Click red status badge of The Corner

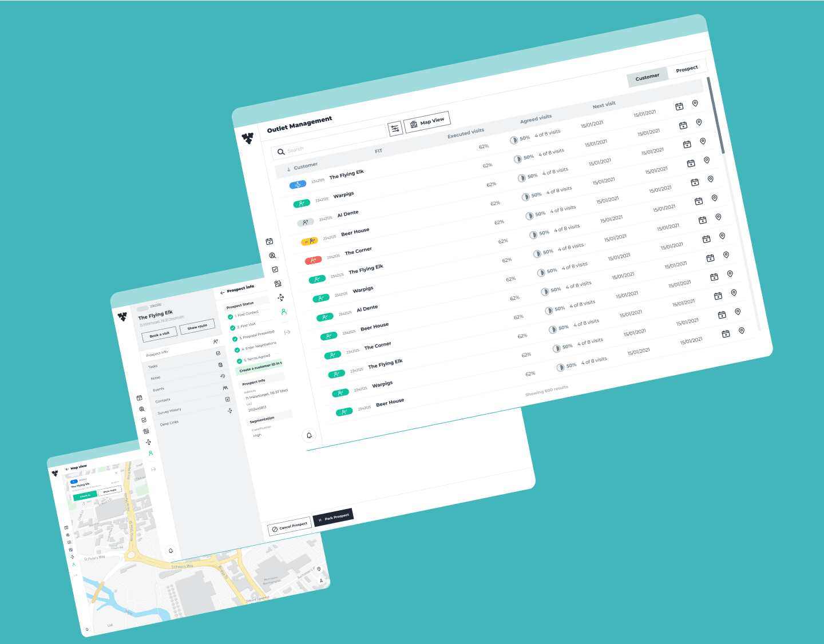pos(313,260)
